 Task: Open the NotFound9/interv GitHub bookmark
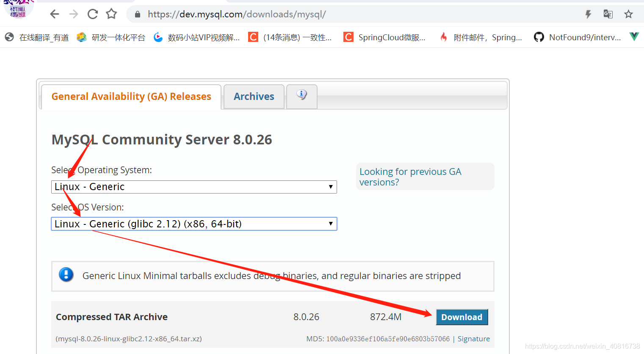pyautogui.click(x=578, y=37)
